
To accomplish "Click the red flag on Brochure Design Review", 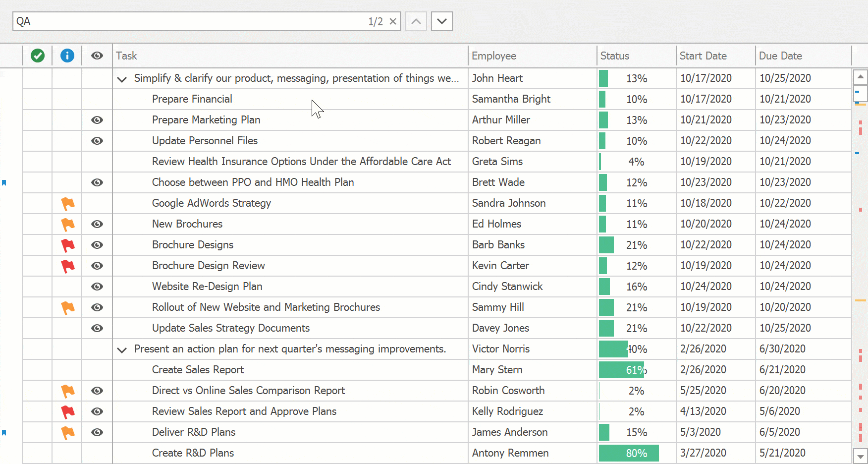I will click(x=68, y=266).
